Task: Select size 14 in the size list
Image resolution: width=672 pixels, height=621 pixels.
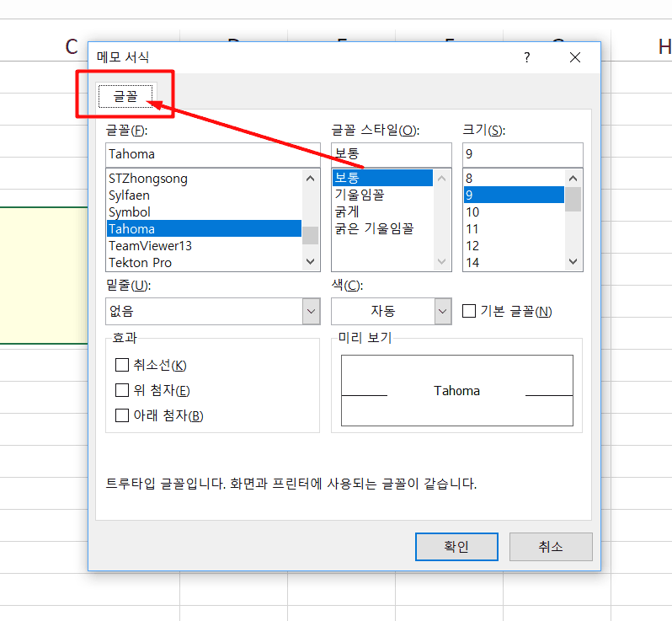Action: tap(514, 262)
